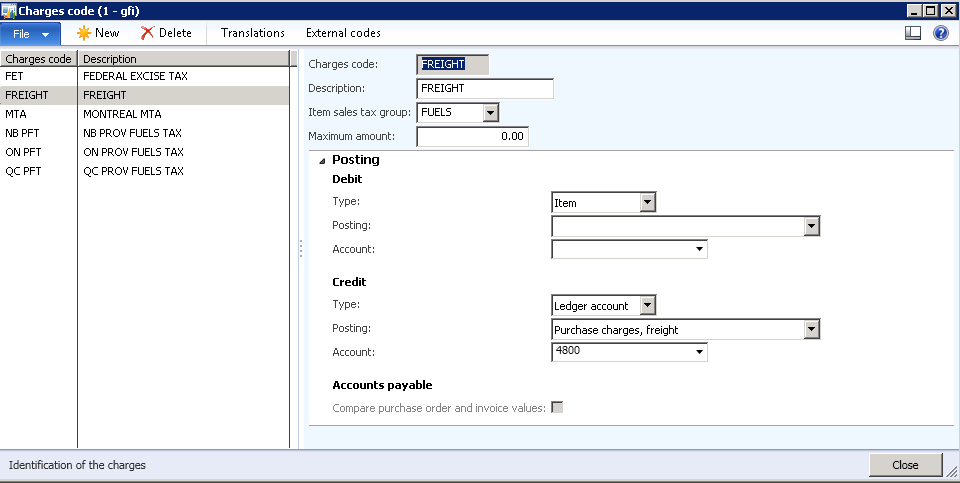Click the Charges code window title icon
This screenshot has height=483, width=960.
click(x=9, y=9)
